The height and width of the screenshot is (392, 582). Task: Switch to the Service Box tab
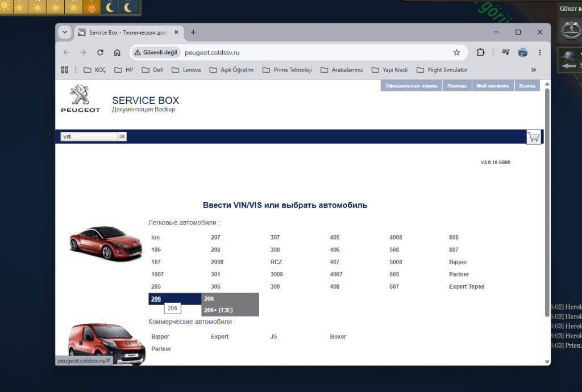[128, 32]
